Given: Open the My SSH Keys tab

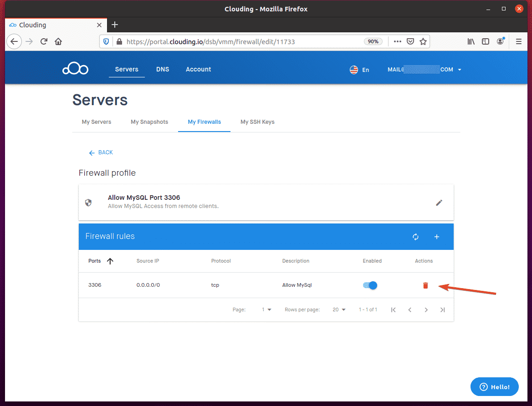Looking at the screenshot, I should click(x=257, y=122).
